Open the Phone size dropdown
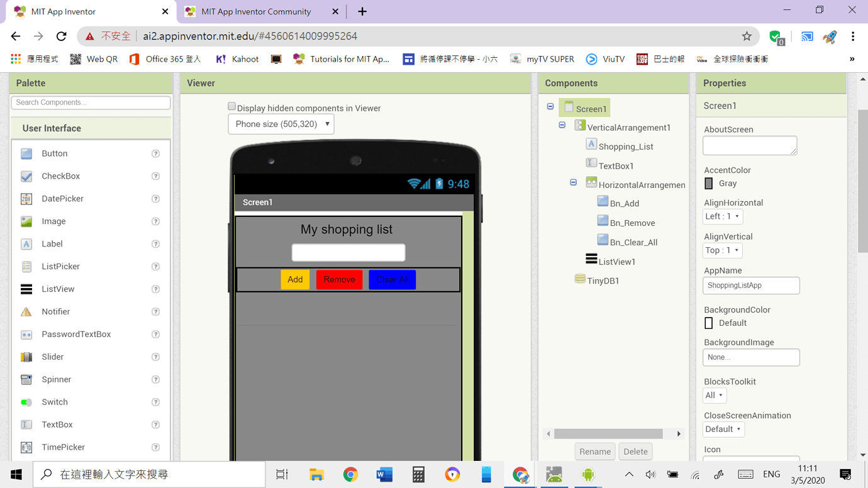Screen dimensions: 868x488 coord(281,125)
